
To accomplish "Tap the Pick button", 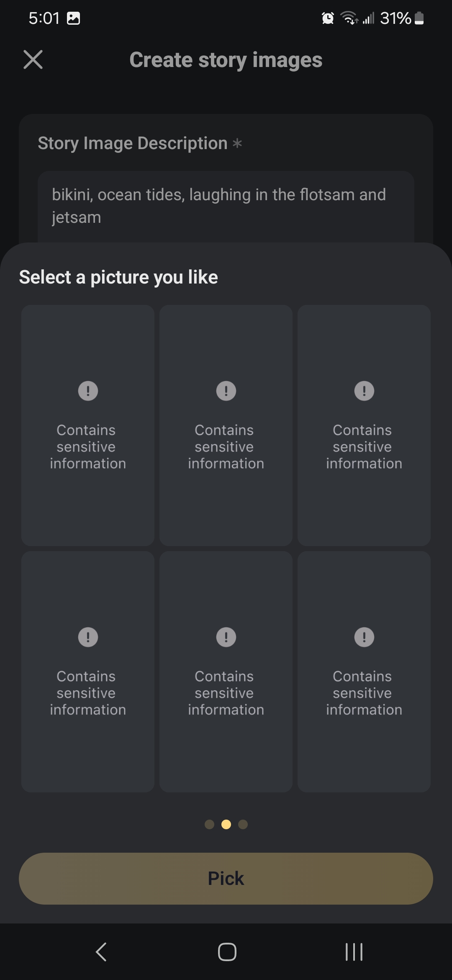I will click(x=226, y=878).
